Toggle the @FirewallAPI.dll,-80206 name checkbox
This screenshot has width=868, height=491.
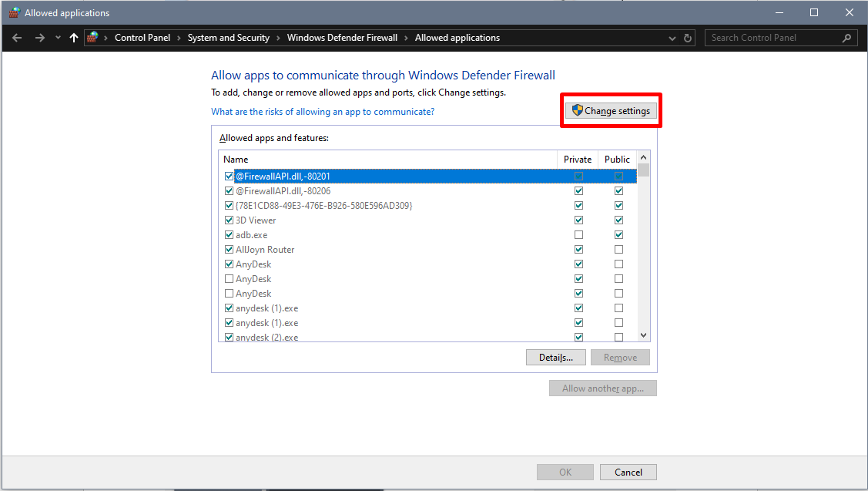pos(230,190)
